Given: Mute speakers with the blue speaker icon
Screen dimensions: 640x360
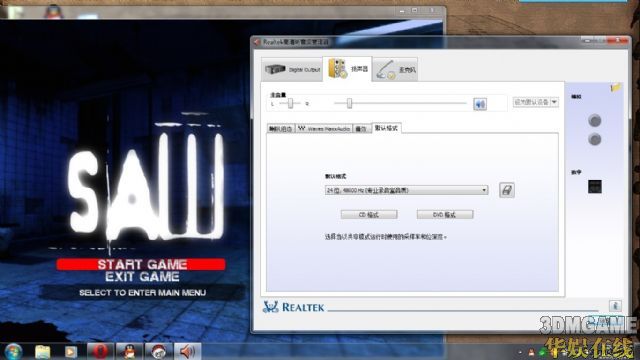Looking at the screenshot, I should tap(480, 104).
